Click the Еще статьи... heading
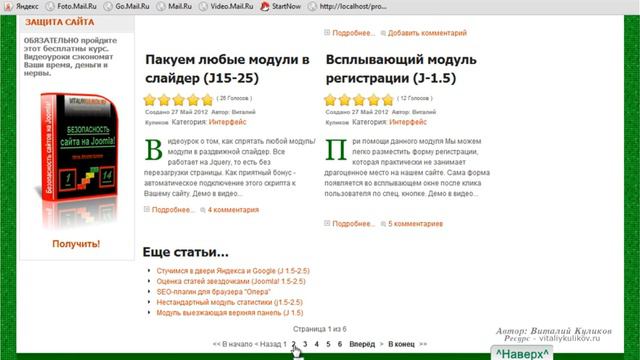 click(x=186, y=252)
